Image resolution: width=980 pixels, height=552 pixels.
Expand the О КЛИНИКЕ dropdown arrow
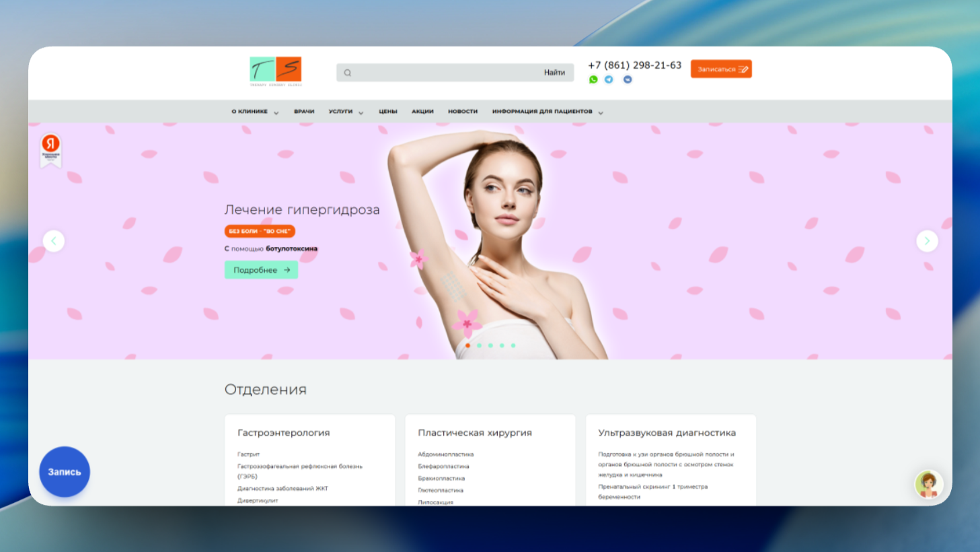pos(276,113)
